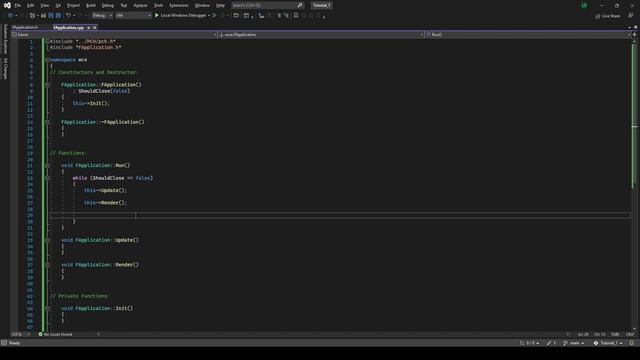
Task: Open the Window menu
Action: [202, 5]
